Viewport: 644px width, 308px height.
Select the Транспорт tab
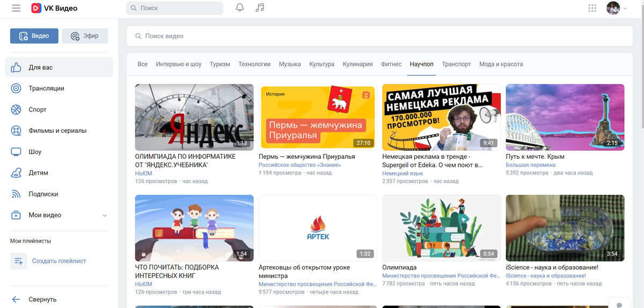point(457,64)
